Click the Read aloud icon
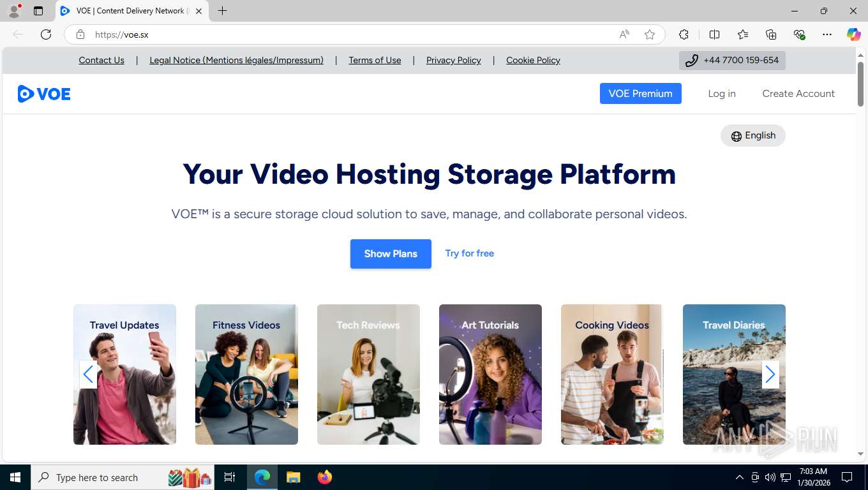 (624, 34)
